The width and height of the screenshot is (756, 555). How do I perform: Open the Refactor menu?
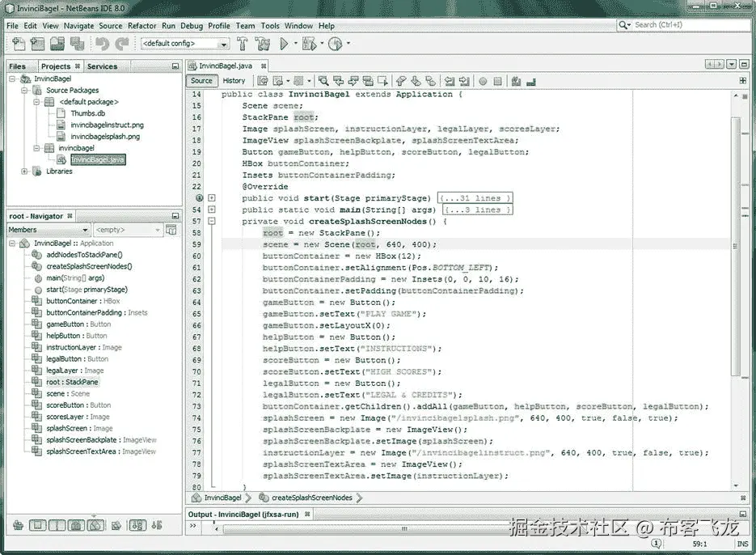tap(141, 26)
